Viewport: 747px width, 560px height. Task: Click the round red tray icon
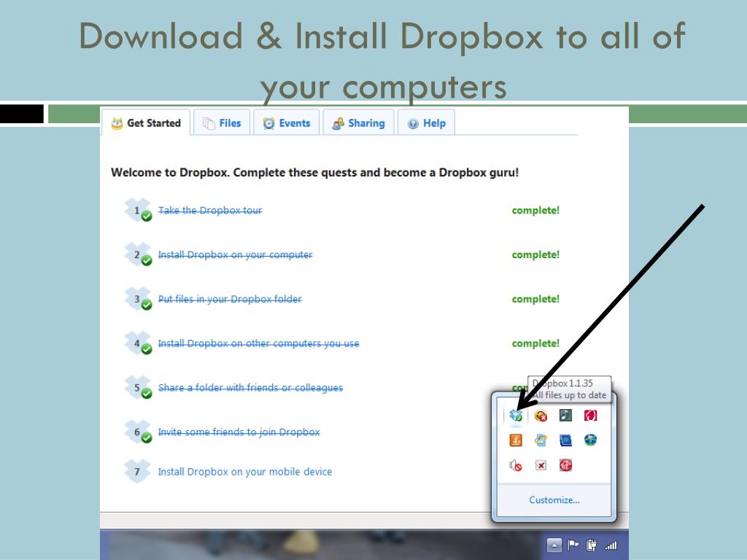pyautogui.click(x=565, y=465)
